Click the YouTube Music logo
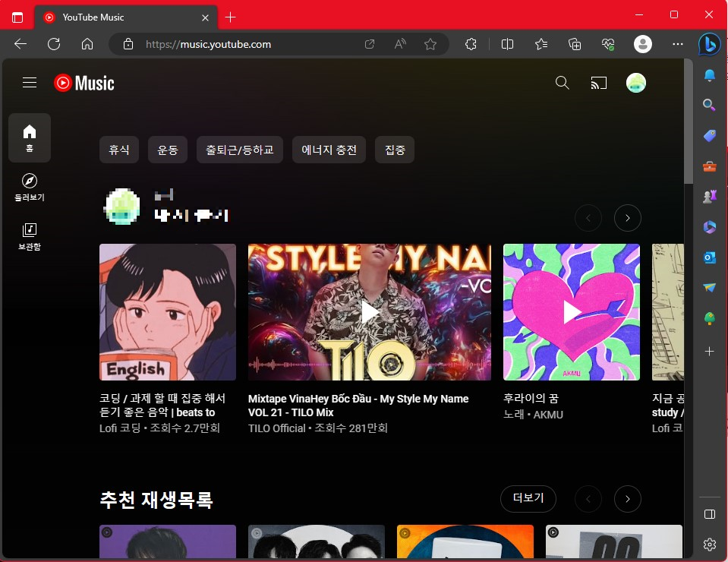The image size is (728, 562). [84, 83]
